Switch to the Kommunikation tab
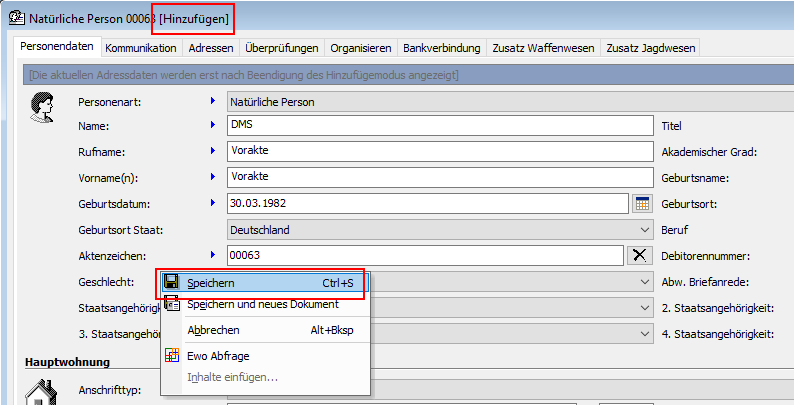 pyautogui.click(x=141, y=48)
